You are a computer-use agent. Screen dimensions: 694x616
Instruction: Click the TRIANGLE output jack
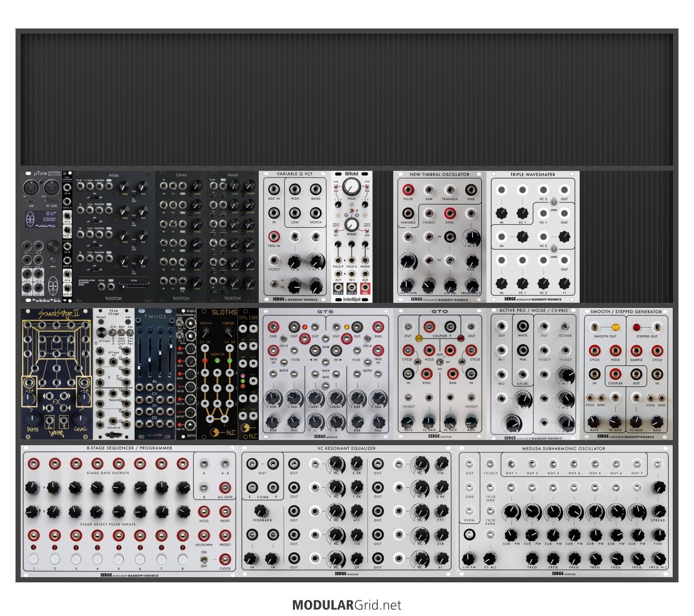click(x=450, y=189)
